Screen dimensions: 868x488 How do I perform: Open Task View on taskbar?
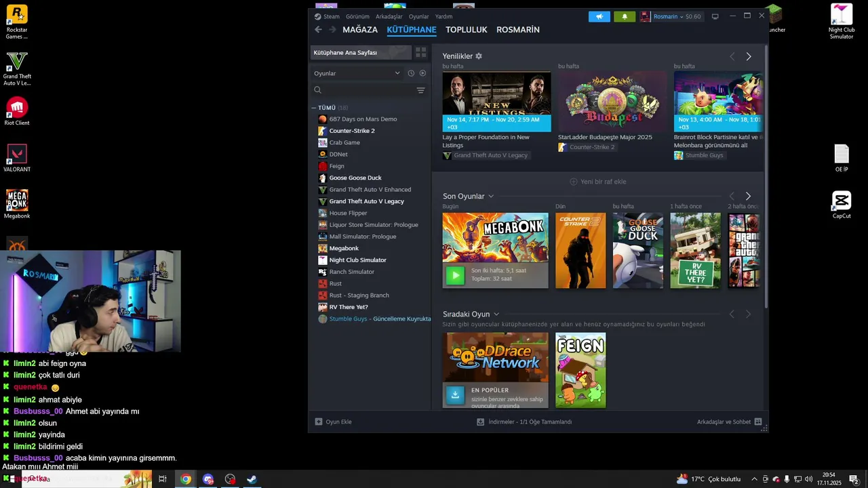click(163, 479)
